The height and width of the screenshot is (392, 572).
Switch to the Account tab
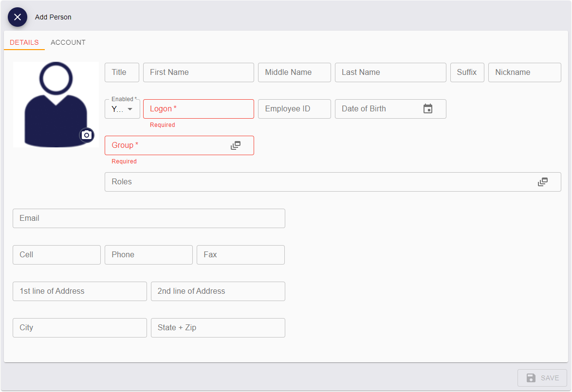pos(68,42)
